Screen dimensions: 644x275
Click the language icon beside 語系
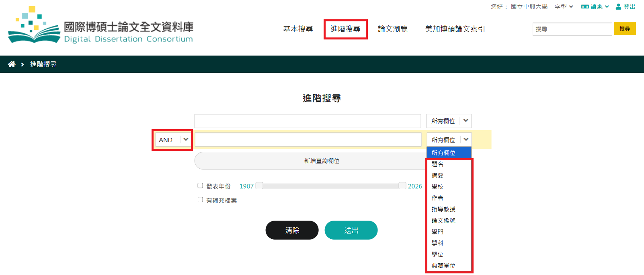pos(585,6)
